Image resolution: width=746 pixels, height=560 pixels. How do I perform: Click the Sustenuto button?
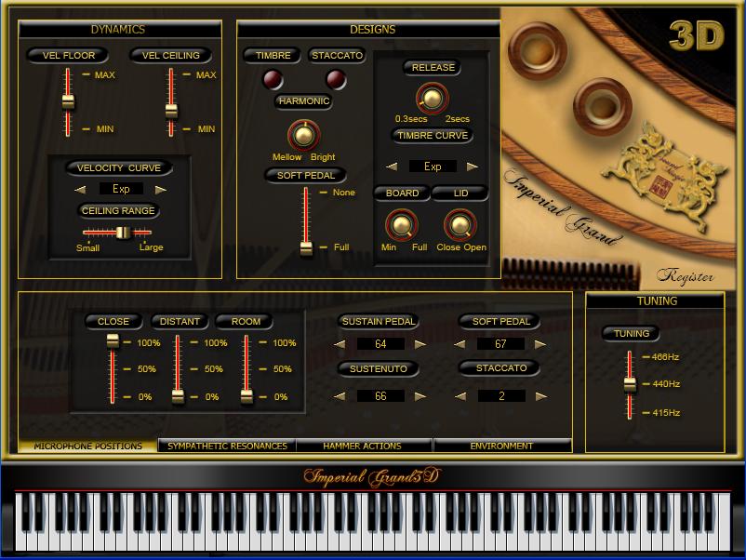tap(379, 368)
